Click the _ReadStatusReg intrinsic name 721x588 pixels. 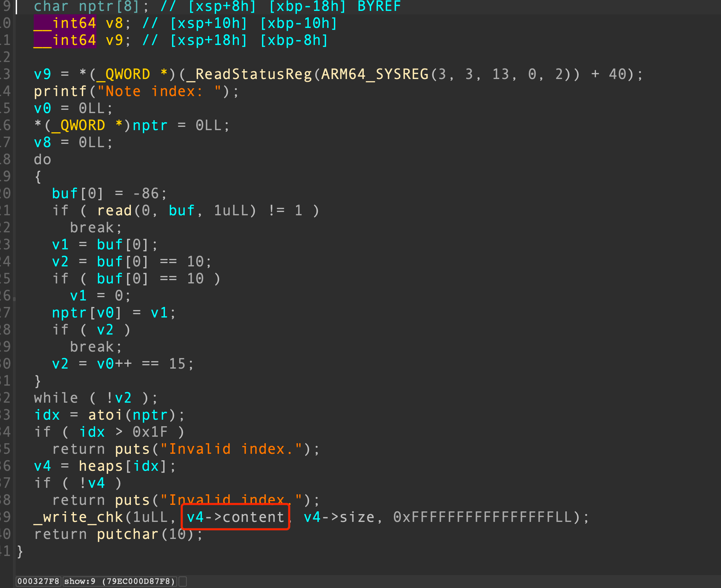pyautogui.click(x=249, y=74)
